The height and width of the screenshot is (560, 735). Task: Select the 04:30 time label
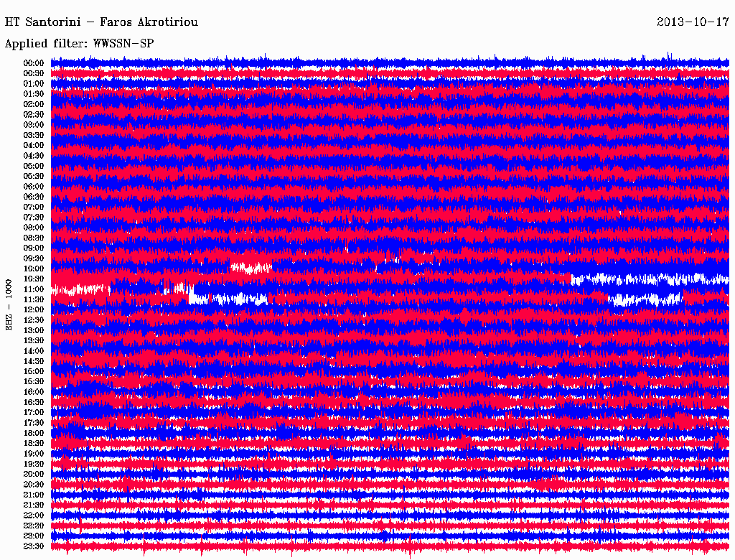click(34, 156)
